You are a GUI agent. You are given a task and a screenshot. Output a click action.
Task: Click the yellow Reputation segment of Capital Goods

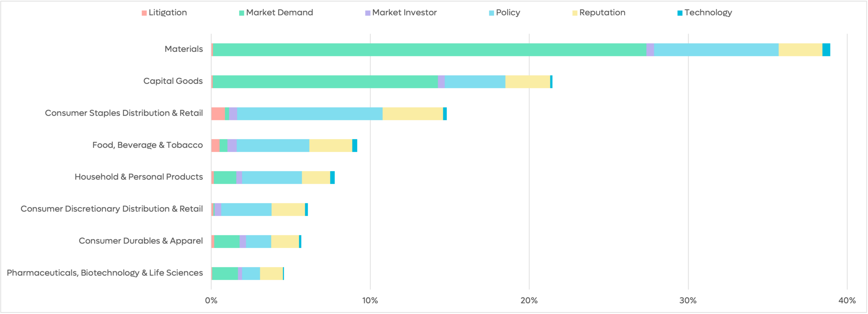click(x=528, y=82)
